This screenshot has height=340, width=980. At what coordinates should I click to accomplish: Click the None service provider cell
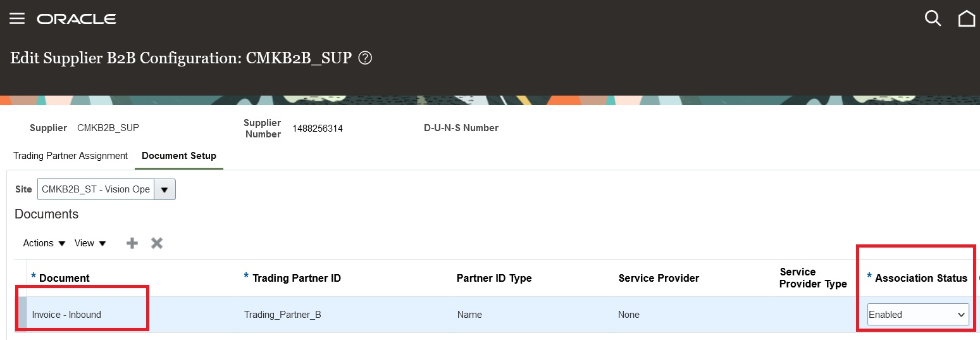click(x=629, y=315)
